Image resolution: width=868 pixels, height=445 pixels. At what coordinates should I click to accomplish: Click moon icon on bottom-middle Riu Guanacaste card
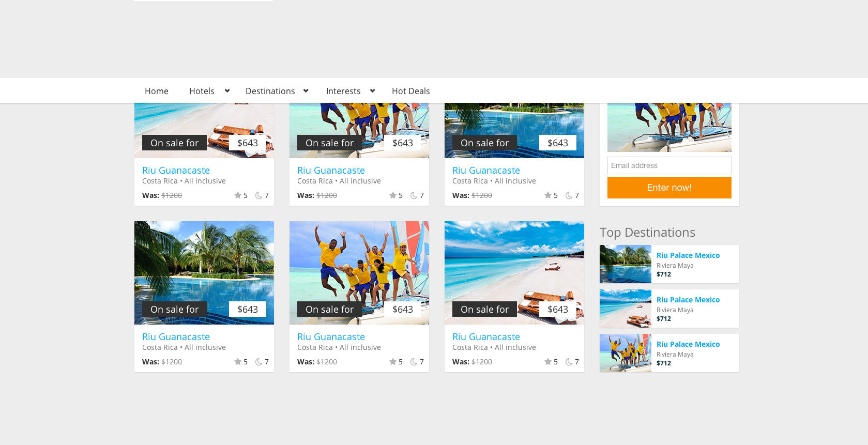pos(414,362)
